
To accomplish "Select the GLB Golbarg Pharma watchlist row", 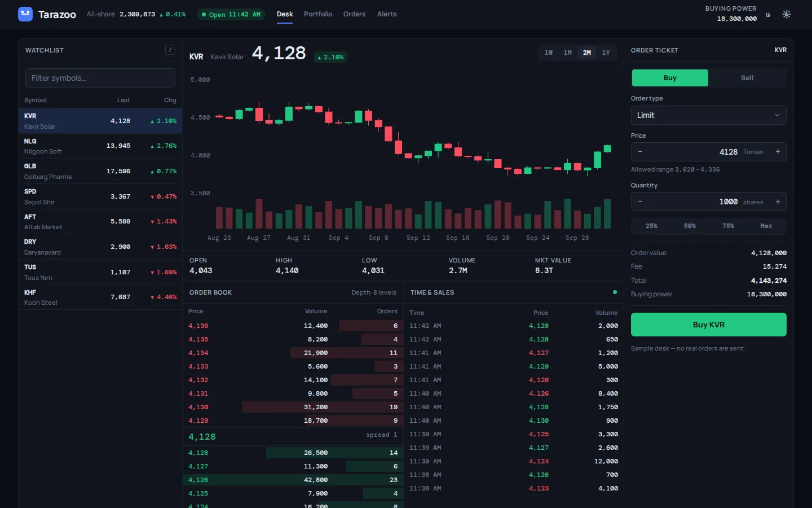I will pyautogui.click(x=100, y=171).
